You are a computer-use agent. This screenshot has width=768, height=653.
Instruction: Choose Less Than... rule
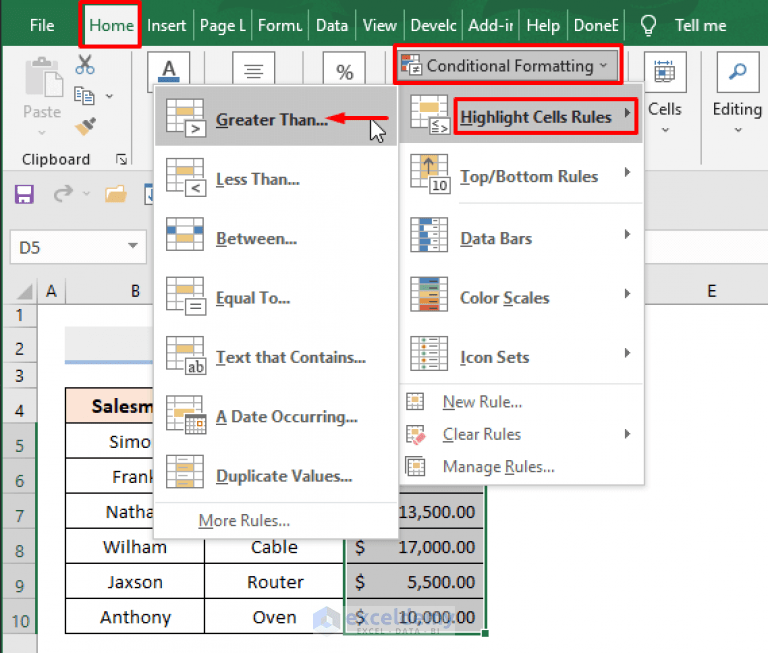pyautogui.click(x=276, y=179)
